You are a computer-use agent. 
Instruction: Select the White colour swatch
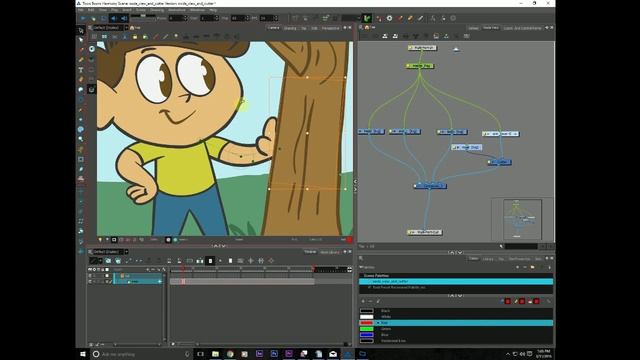(367, 317)
